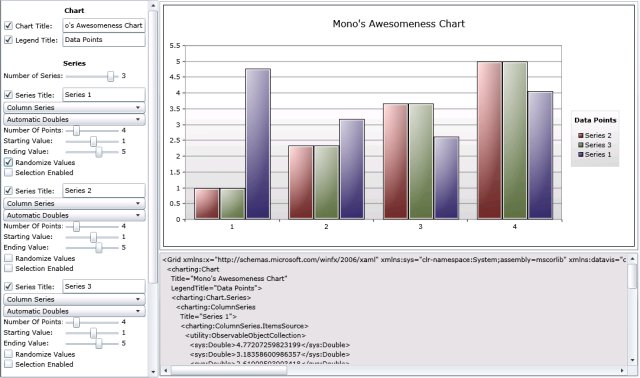Open Series 1 Automatic Doubles dropdown
The width and height of the screenshot is (640, 378).
tap(74, 119)
